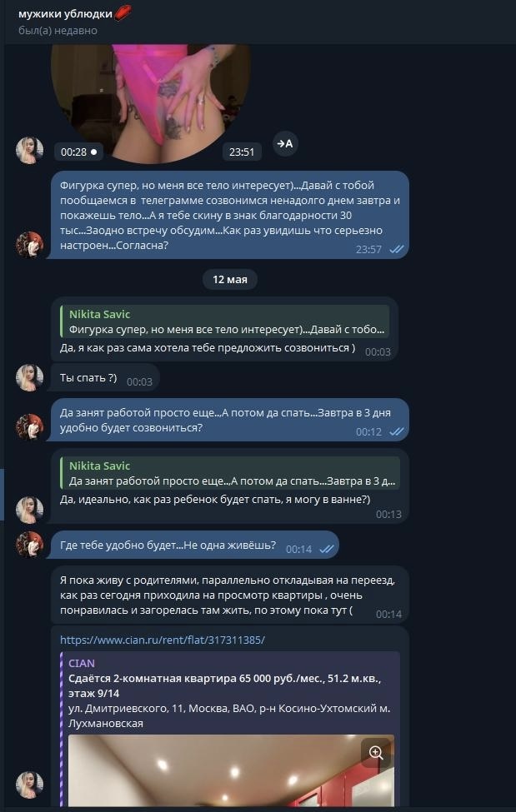
Task: Click avatar at the bottom near CIAN preview
Action: click(29, 785)
